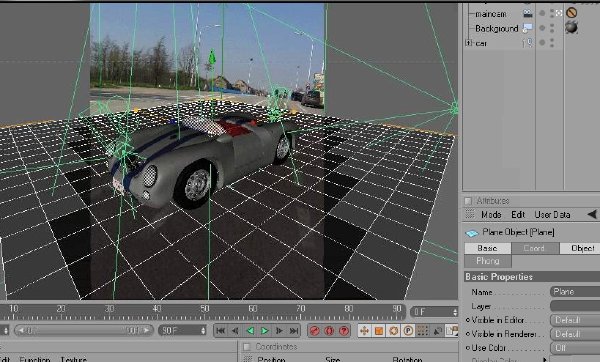600x362 pixels.
Task: Switch to the Coord tab
Action: pyautogui.click(x=535, y=248)
